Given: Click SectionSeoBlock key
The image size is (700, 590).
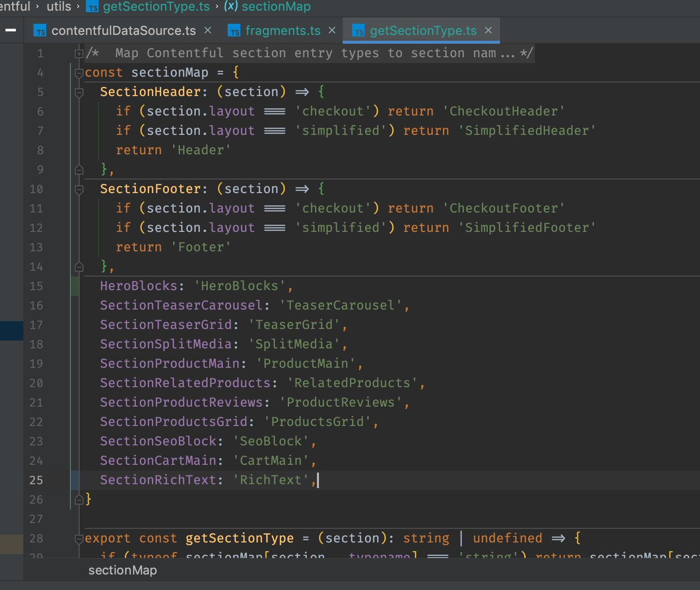Looking at the screenshot, I should point(158,441).
